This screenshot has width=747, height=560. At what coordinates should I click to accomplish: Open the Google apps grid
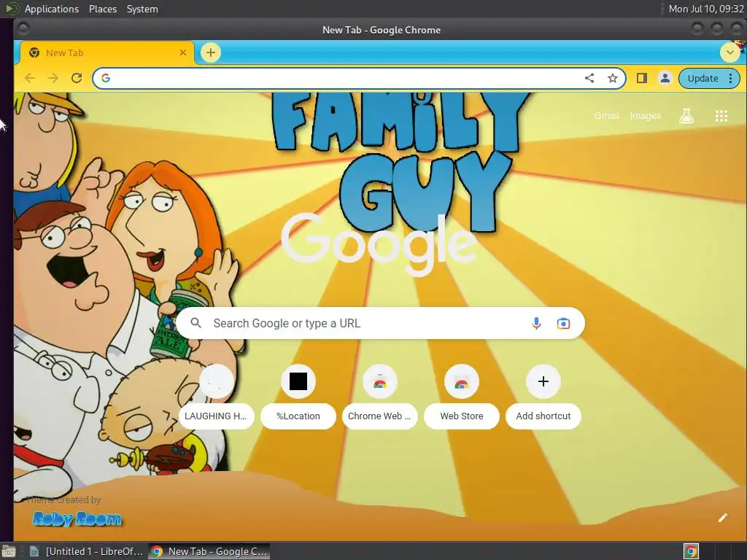[x=721, y=116]
